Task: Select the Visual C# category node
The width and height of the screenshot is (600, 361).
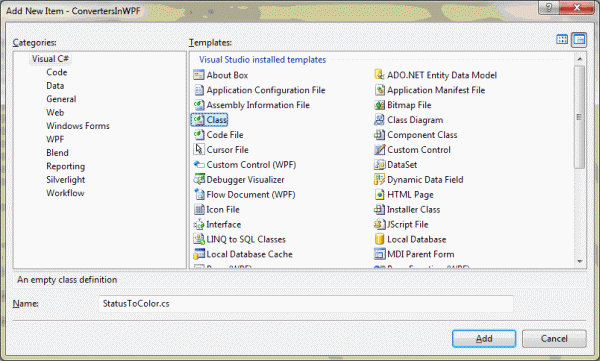Action: (50, 59)
